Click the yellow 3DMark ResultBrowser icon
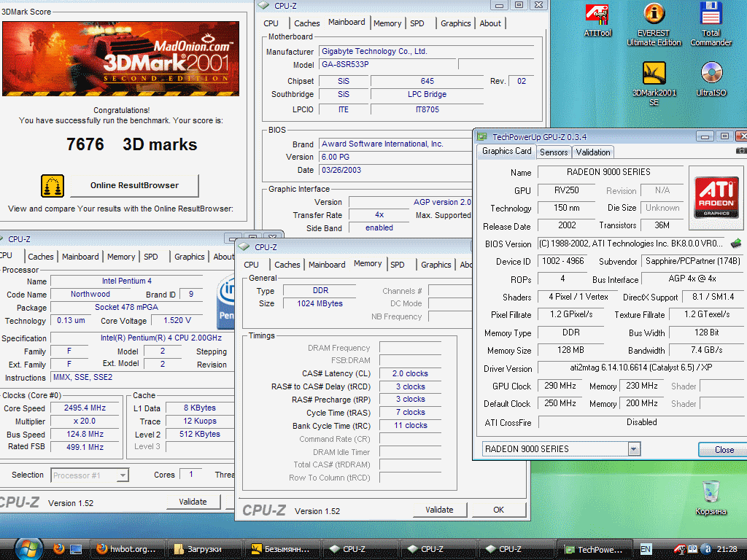Image resolution: width=747 pixels, height=560 pixels. (x=53, y=186)
